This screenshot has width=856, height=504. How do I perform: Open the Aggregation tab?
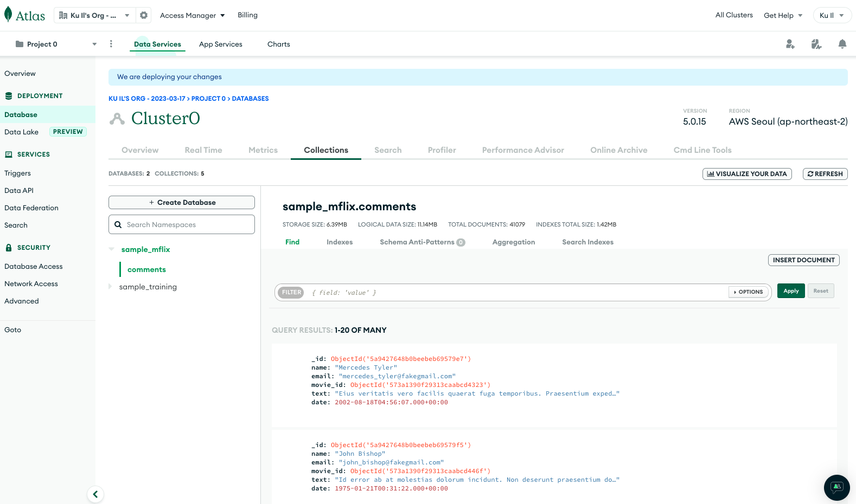click(514, 242)
